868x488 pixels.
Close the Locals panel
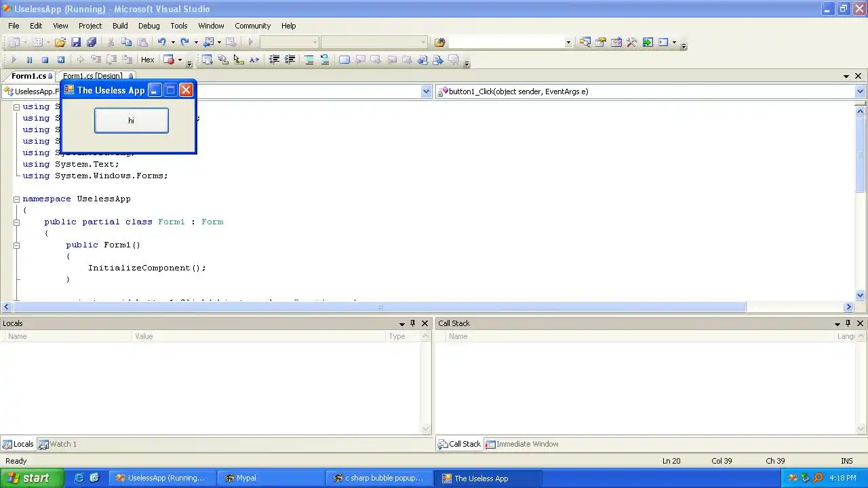pyautogui.click(x=425, y=323)
